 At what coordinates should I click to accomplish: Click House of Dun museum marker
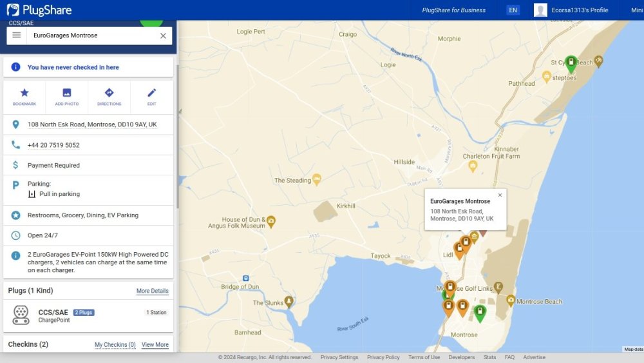click(271, 222)
